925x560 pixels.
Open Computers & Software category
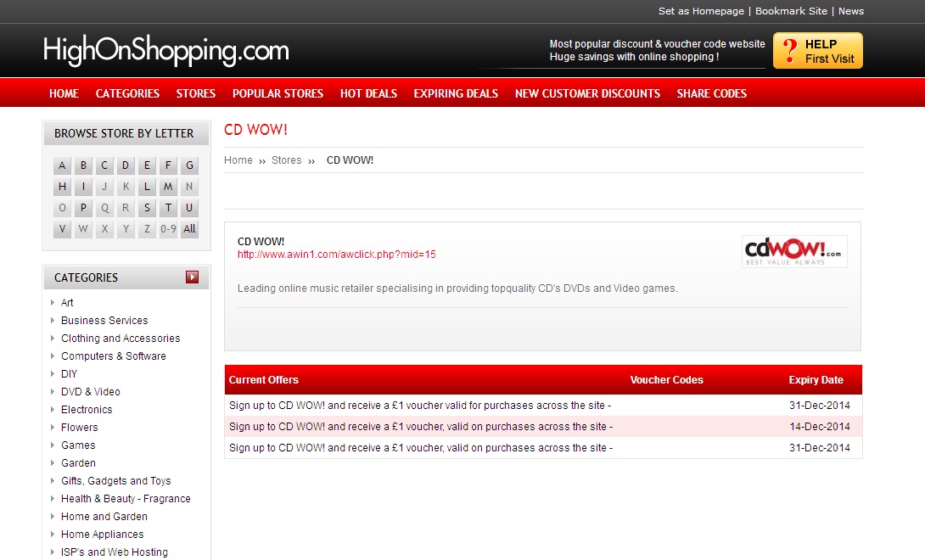tap(113, 356)
